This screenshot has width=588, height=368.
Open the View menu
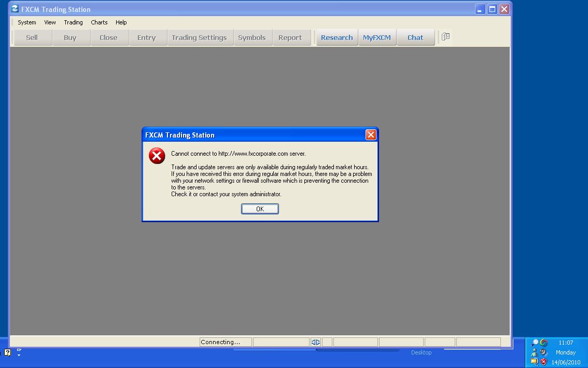pyautogui.click(x=50, y=22)
